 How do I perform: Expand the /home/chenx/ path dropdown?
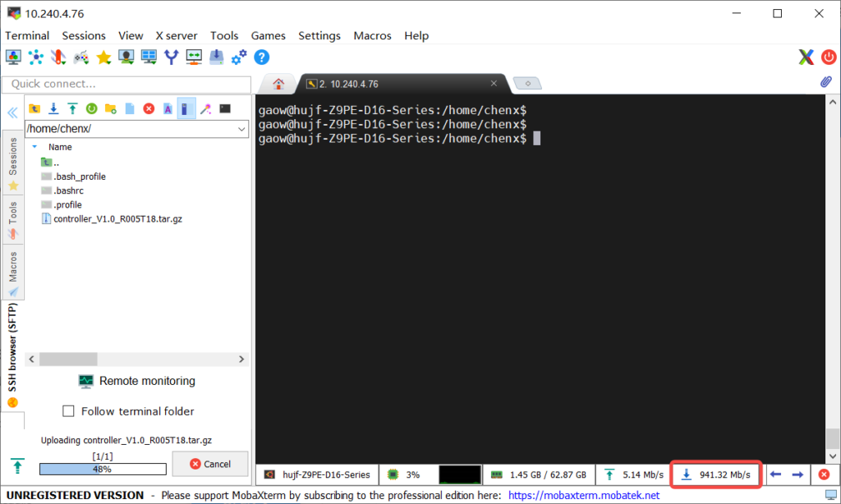pos(241,129)
